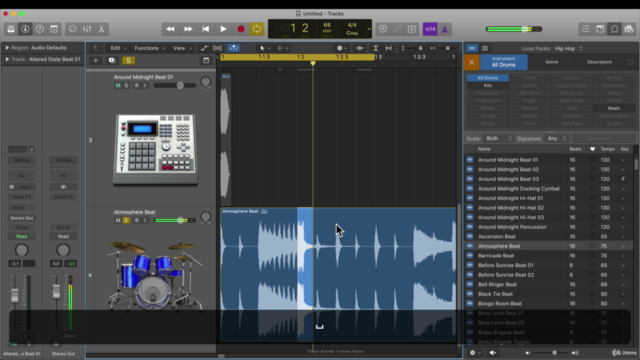Toggle the global track Solo button
Viewport: 640px width, 360px height.
pyautogui.click(x=128, y=60)
